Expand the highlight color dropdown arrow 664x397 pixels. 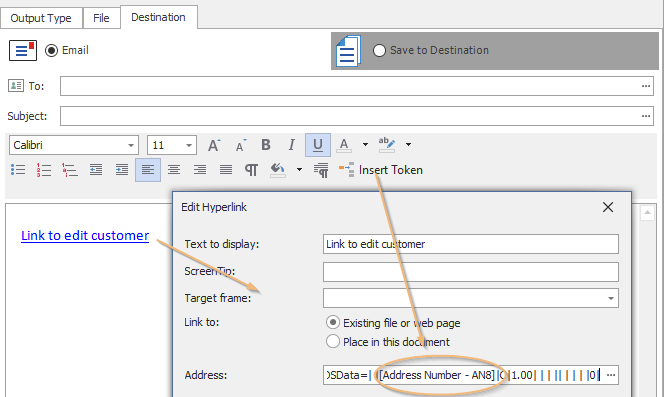click(408, 144)
